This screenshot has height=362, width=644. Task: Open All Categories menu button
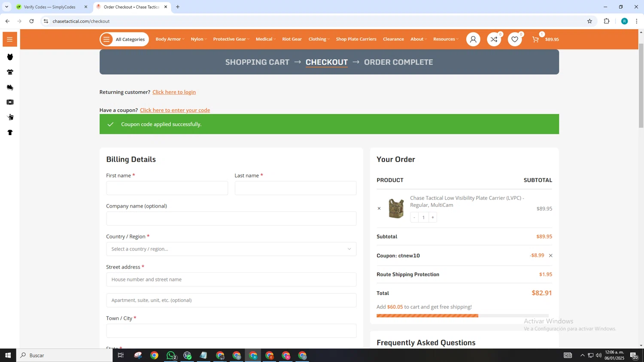[x=124, y=39]
